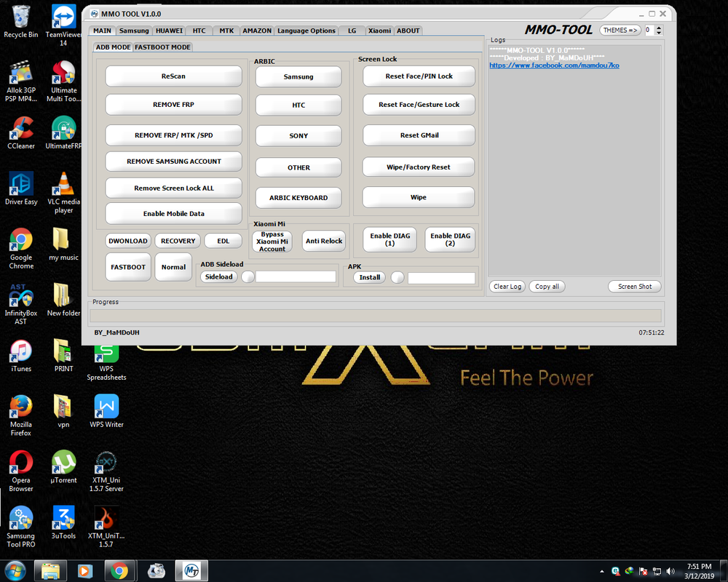Open the vpn folder icon

coord(63,411)
